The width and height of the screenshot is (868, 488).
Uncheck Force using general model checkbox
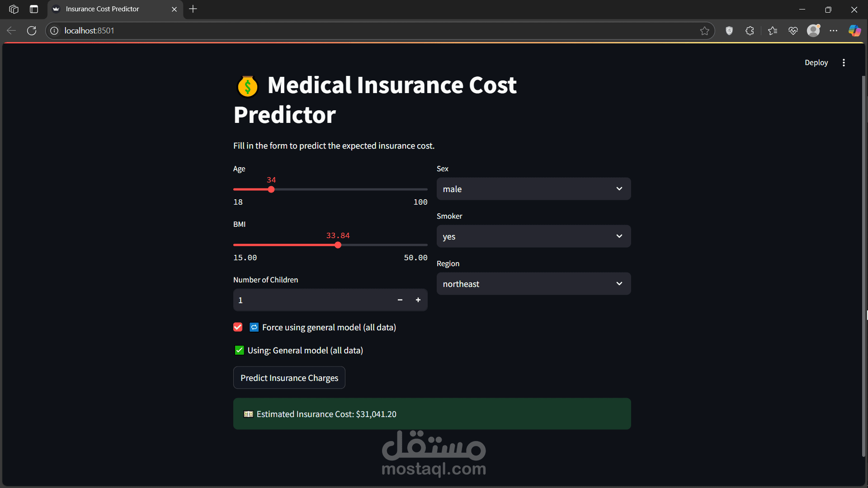(x=238, y=327)
